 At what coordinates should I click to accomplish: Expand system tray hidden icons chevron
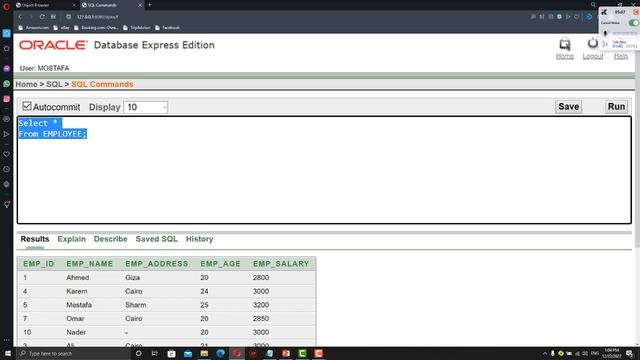click(x=544, y=353)
